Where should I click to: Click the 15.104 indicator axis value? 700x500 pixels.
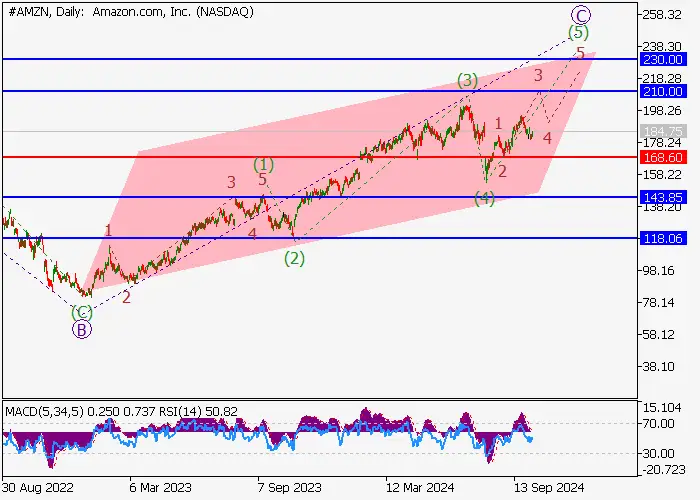coord(662,408)
